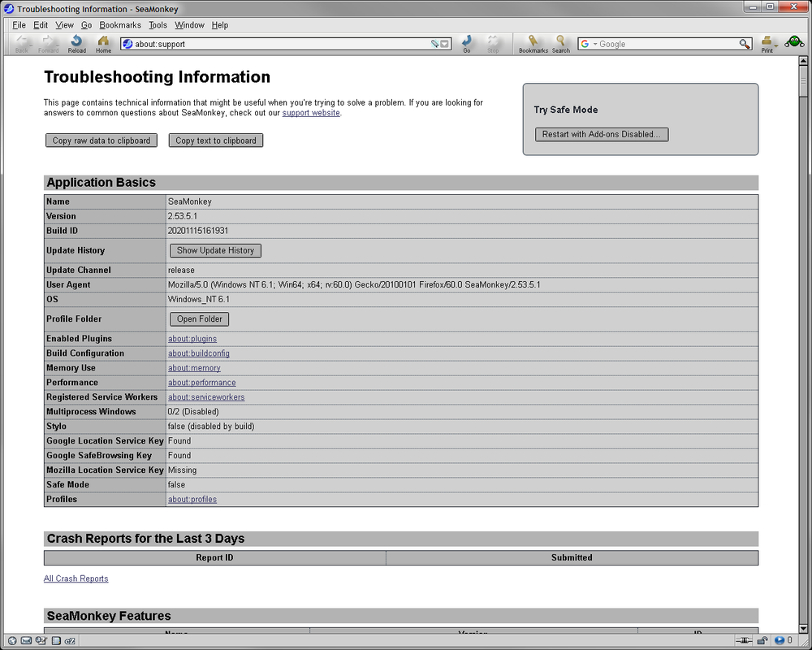Click the vertical scrollbar down arrow
This screenshot has height=650, width=812.
803,629
